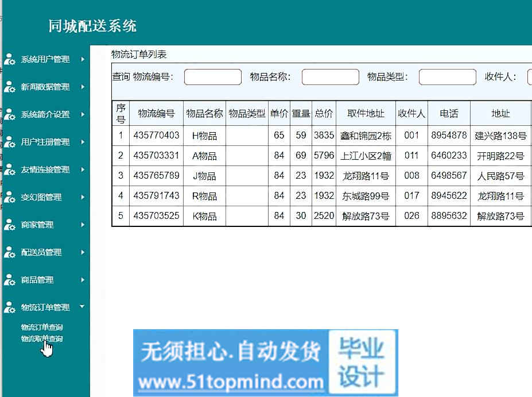The height and width of the screenshot is (397, 532).
Task: Open the 配送员管理 menu
Action: coord(41,252)
